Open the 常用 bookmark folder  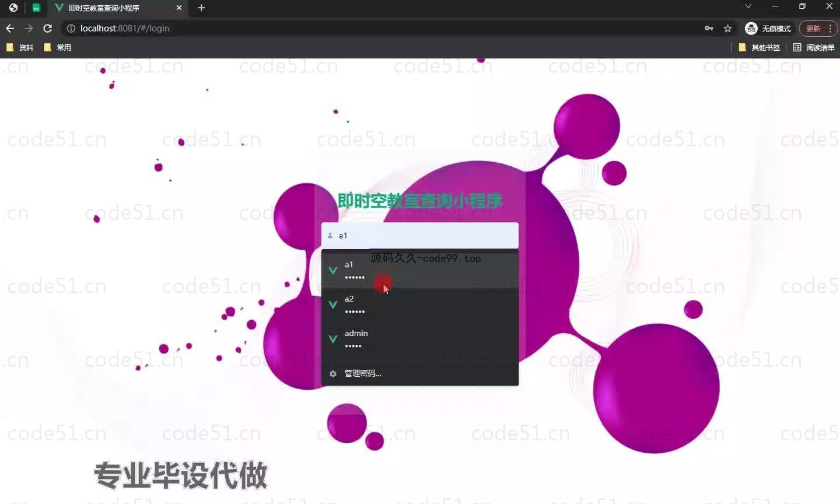pyautogui.click(x=58, y=47)
